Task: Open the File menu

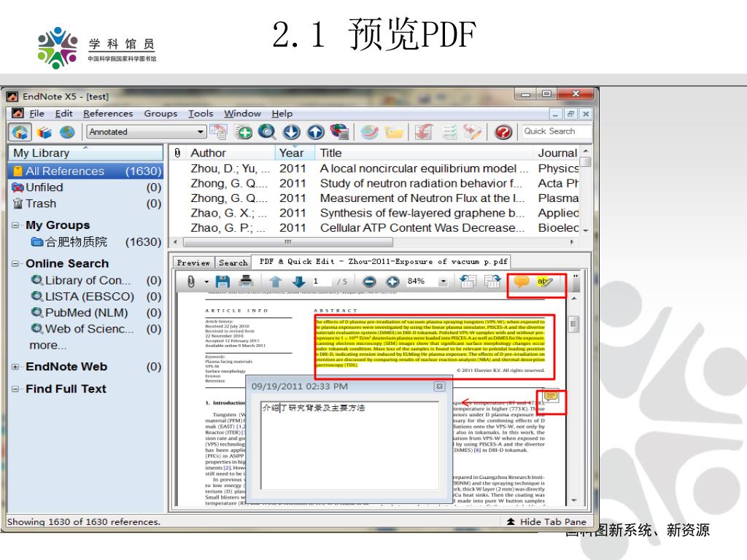Action: (36, 113)
